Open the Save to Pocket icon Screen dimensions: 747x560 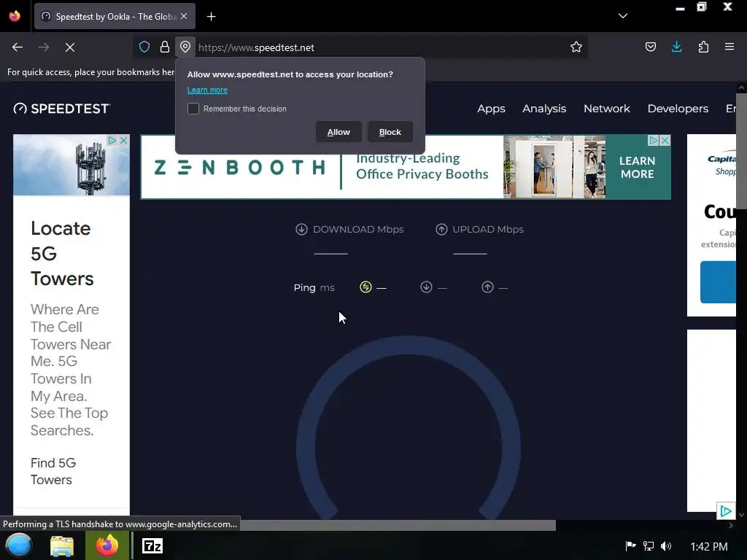pos(650,47)
